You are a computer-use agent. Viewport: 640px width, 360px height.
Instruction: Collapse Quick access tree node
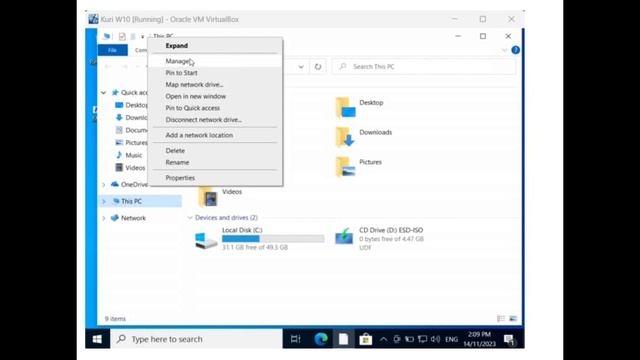click(x=104, y=93)
